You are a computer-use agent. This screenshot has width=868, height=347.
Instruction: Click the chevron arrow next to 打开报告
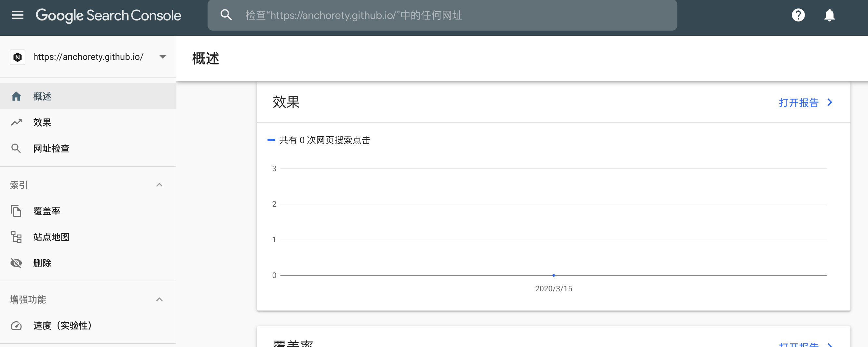point(830,102)
